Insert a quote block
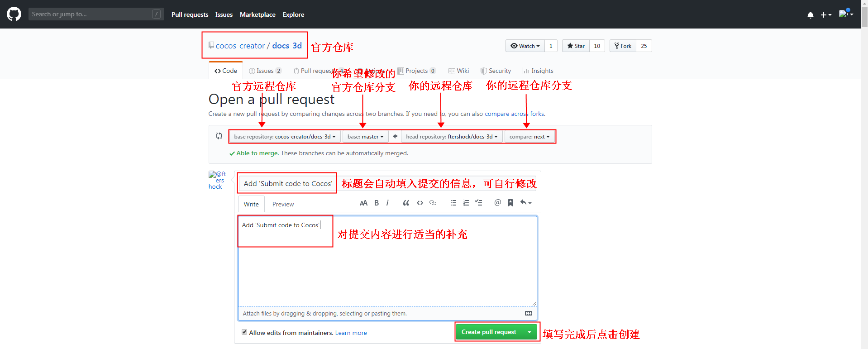 click(406, 203)
